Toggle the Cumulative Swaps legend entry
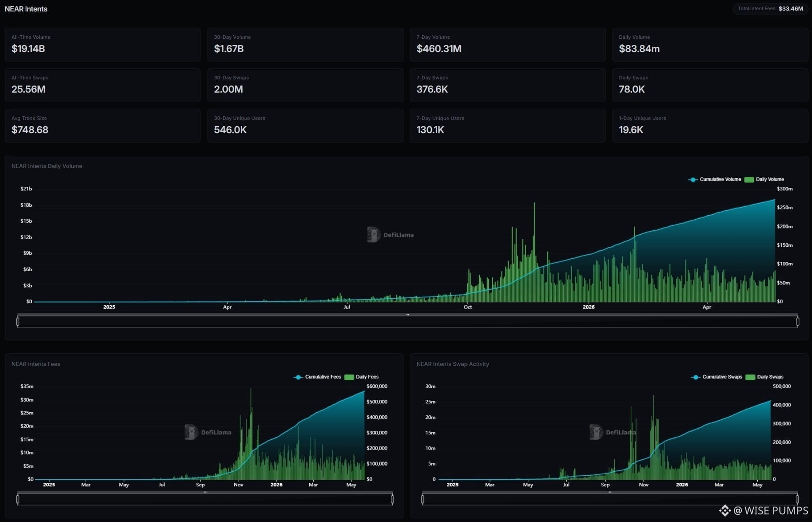 click(x=717, y=377)
